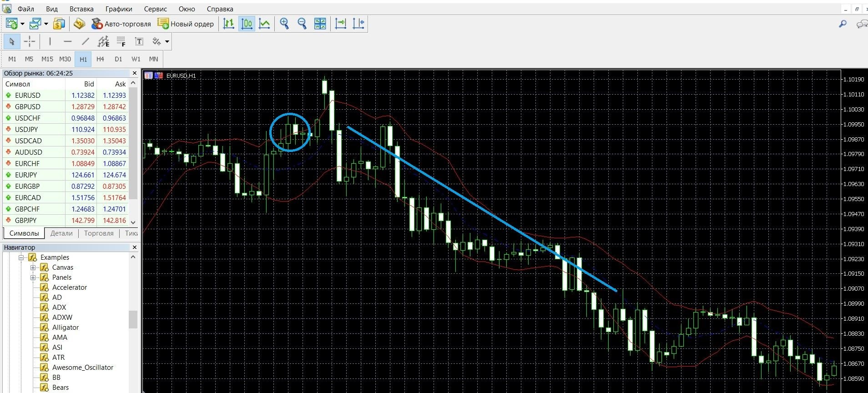Toggle candlestick chart mode

pos(247,24)
